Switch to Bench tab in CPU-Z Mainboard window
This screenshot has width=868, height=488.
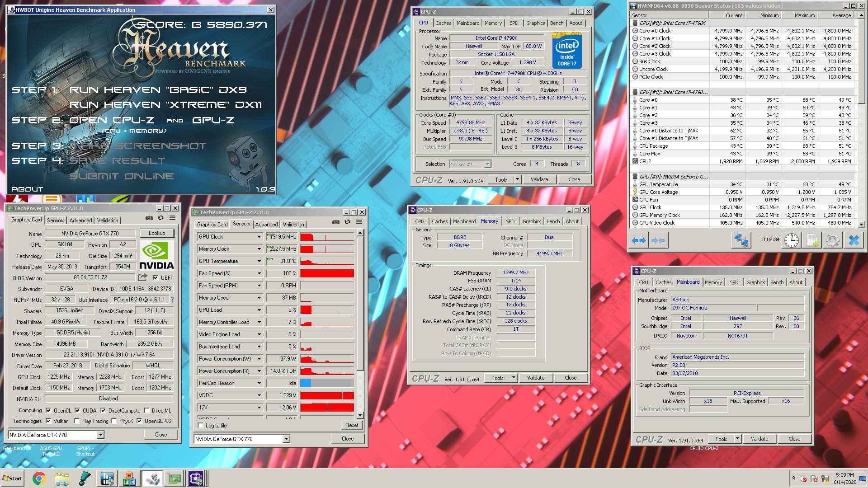coord(777,282)
